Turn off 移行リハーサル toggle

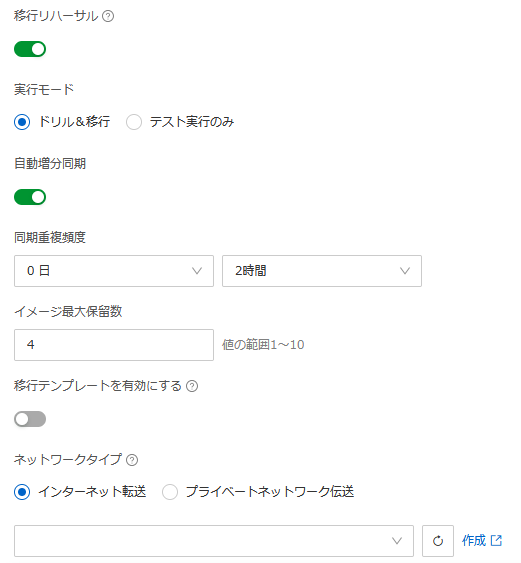(30, 49)
